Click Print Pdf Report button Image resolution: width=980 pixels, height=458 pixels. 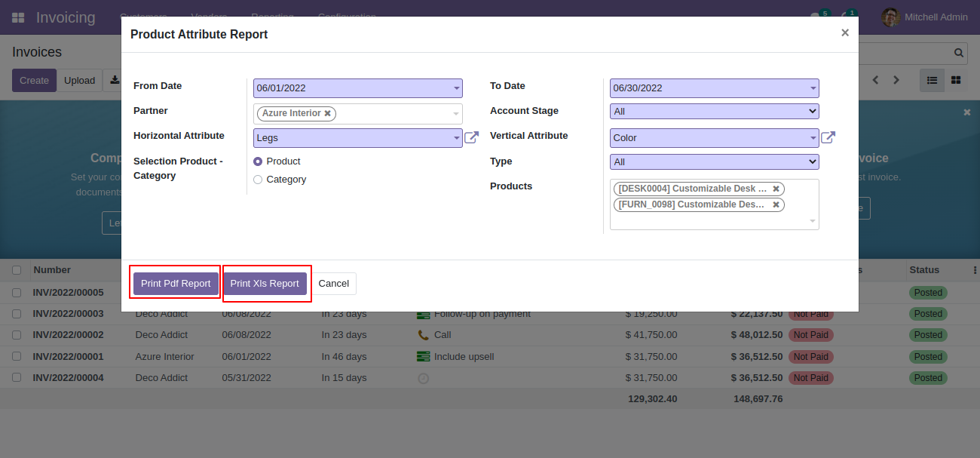tap(176, 284)
